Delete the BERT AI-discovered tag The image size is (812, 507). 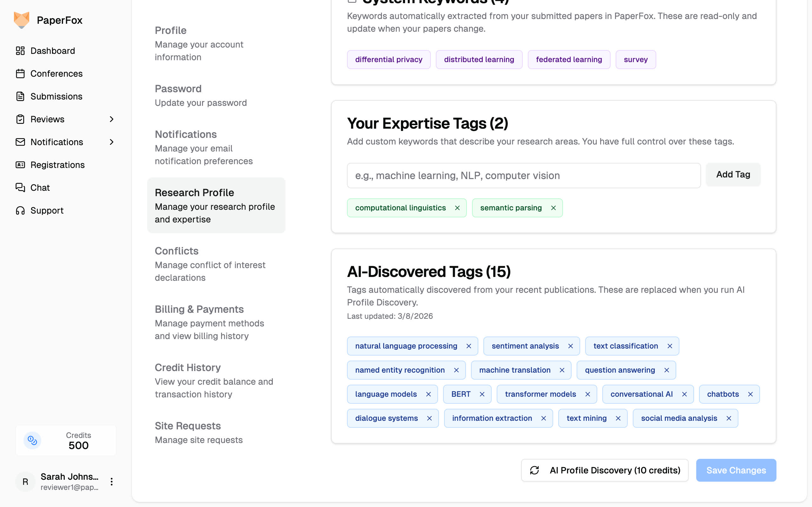coord(482,394)
